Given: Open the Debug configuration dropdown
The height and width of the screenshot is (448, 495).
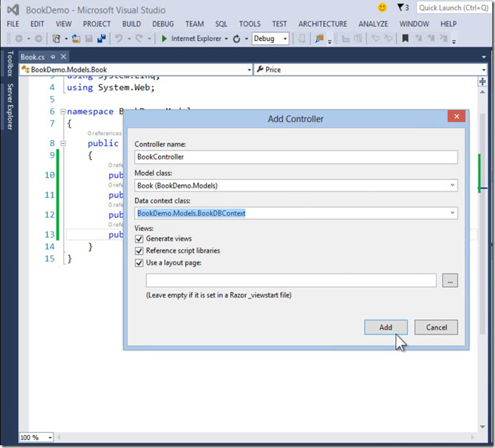Looking at the screenshot, I should (285, 39).
